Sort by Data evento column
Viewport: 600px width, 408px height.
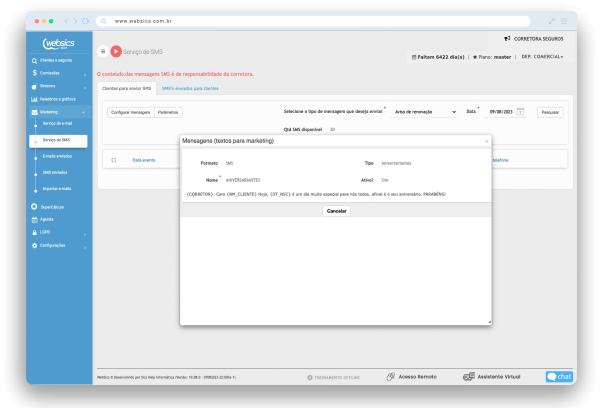144,160
